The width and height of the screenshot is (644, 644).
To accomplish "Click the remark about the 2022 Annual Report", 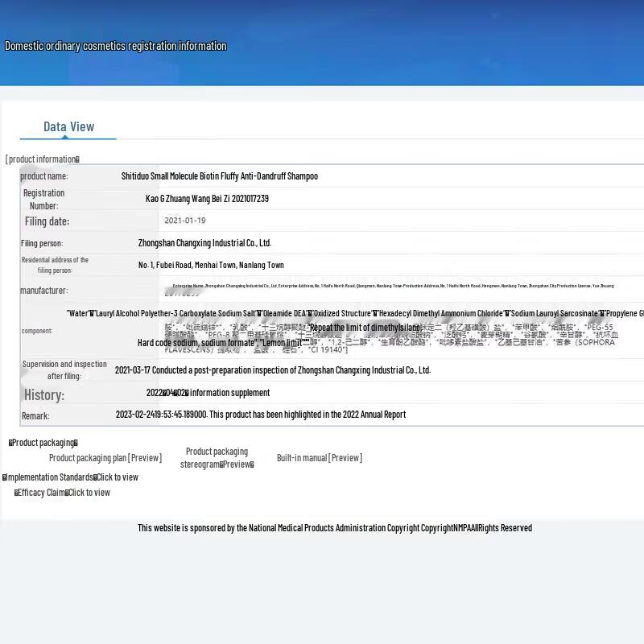I will coord(261,415).
